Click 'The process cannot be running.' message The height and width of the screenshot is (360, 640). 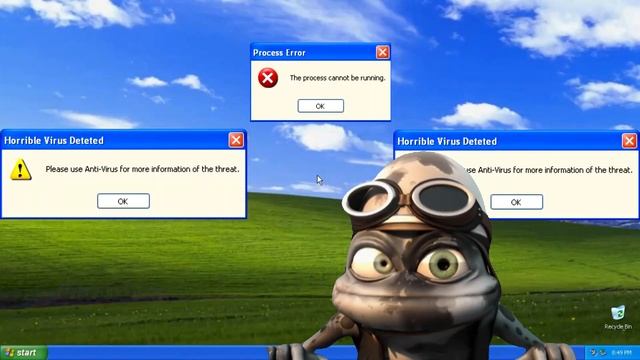click(x=338, y=78)
